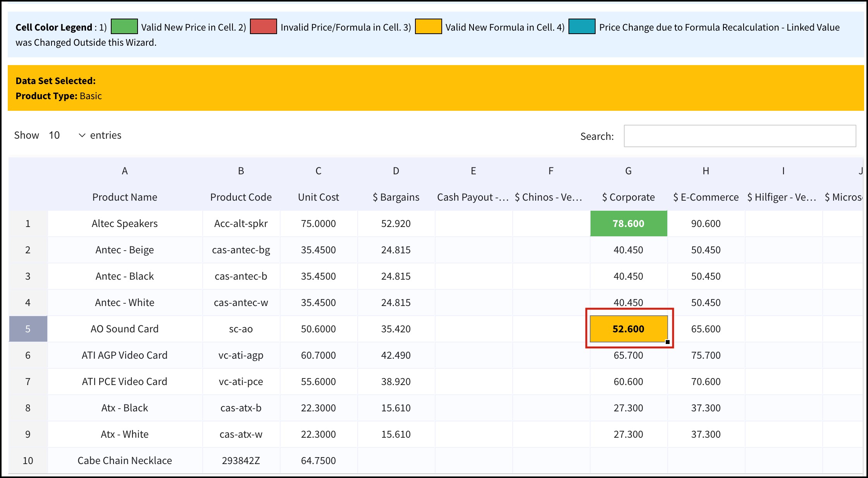Click product code 293842Z
The image size is (868, 478).
(x=241, y=461)
